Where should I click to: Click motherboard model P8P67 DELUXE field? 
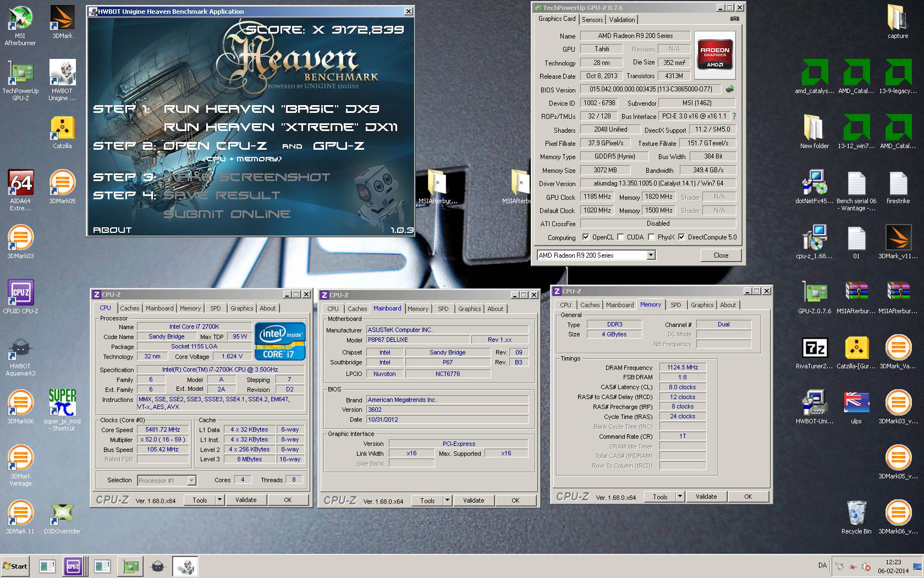click(x=418, y=340)
